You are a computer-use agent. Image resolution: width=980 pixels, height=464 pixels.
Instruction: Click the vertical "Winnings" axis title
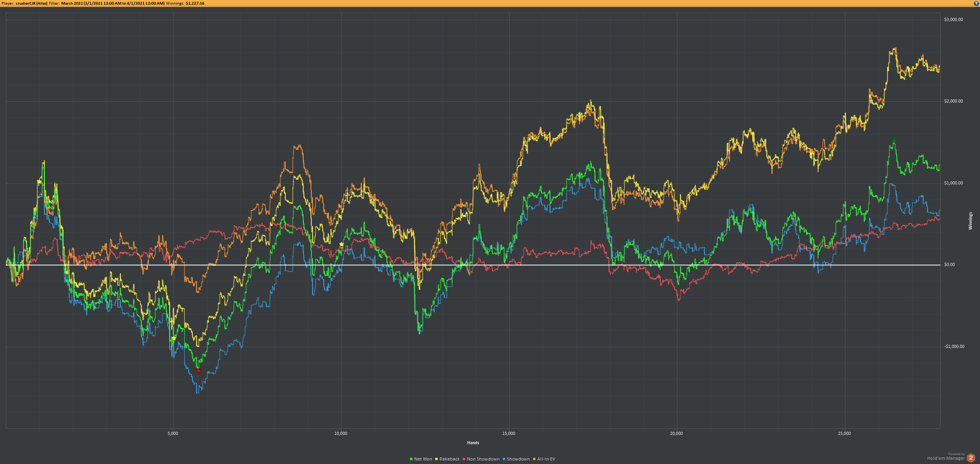pos(970,221)
